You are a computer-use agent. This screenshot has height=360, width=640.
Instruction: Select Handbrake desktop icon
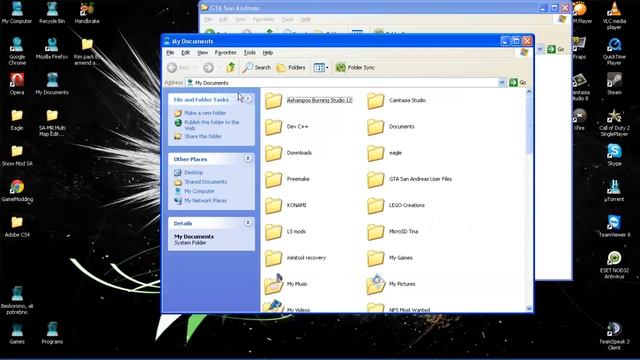[x=87, y=13]
